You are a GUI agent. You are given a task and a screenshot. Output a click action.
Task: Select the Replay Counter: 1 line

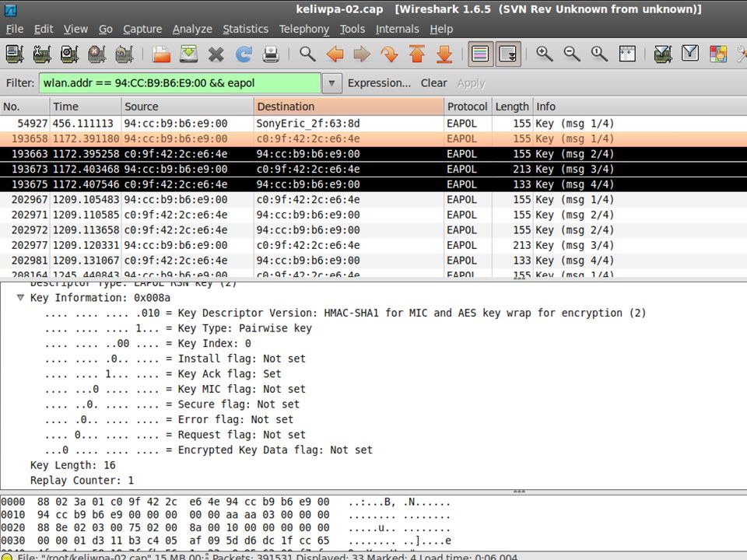coord(82,481)
